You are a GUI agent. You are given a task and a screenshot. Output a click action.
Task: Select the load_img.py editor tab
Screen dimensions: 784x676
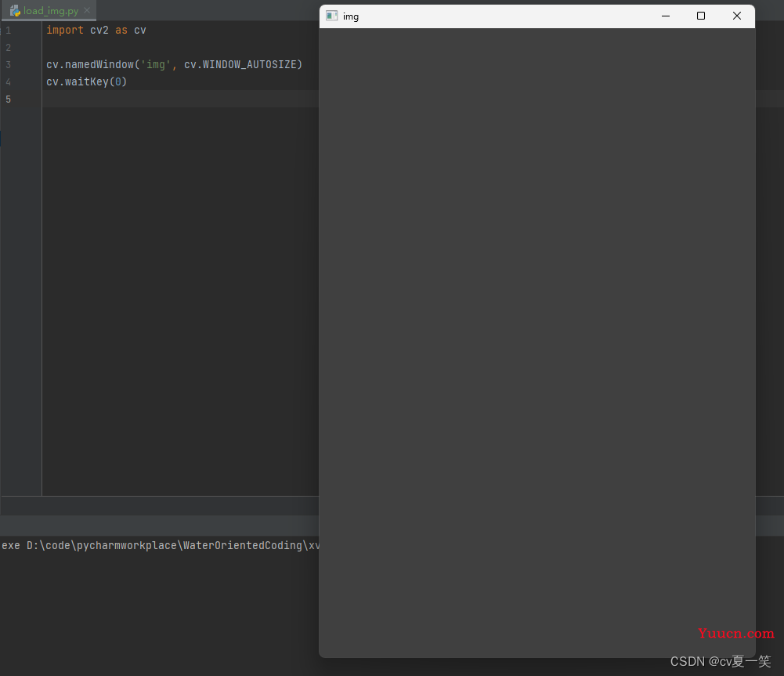coord(49,10)
